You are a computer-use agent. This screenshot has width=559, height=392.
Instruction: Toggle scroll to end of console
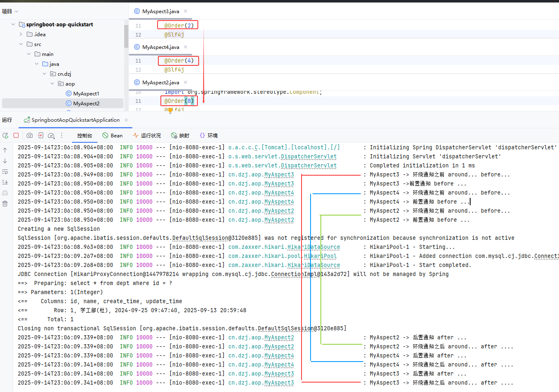point(5,182)
